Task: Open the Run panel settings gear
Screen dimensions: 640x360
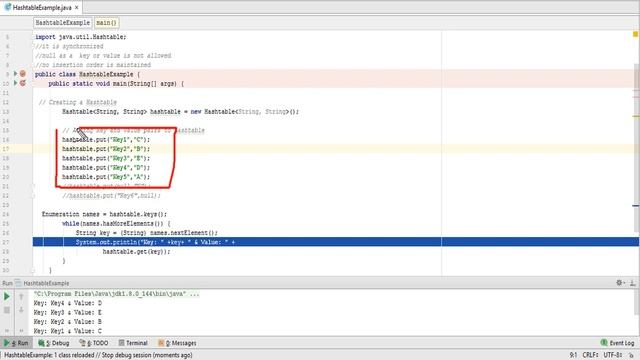Action: click(620, 282)
